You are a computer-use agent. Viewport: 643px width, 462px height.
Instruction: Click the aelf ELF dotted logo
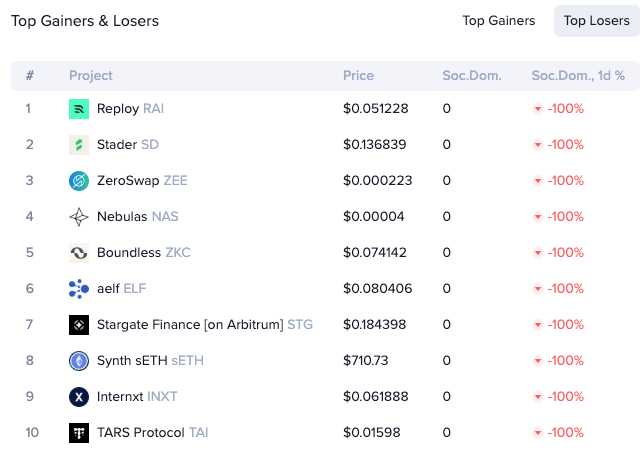pyautogui.click(x=79, y=289)
